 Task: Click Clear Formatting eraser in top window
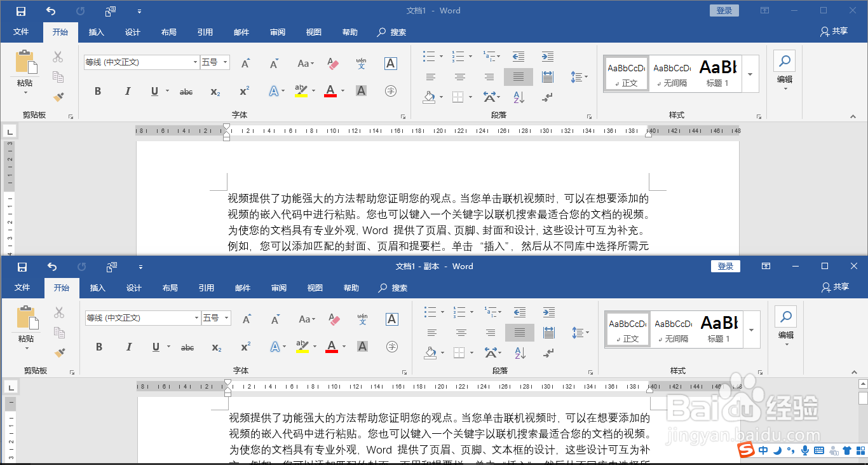pos(333,63)
